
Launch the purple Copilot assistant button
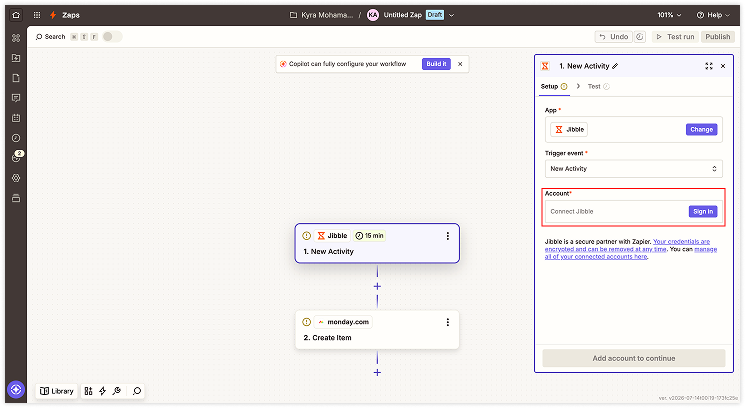pos(16,390)
